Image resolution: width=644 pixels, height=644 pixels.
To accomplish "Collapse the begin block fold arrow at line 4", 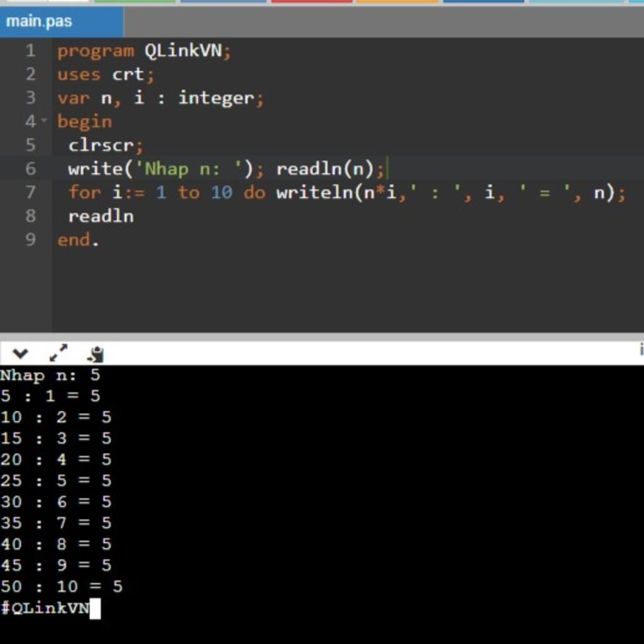I will (x=44, y=121).
